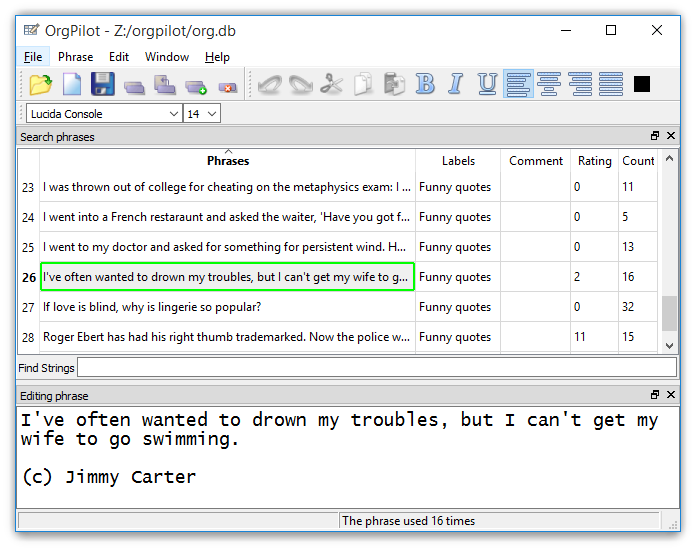Align text to the left
This screenshot has height=550, width=700.
(x=518, y=84)
